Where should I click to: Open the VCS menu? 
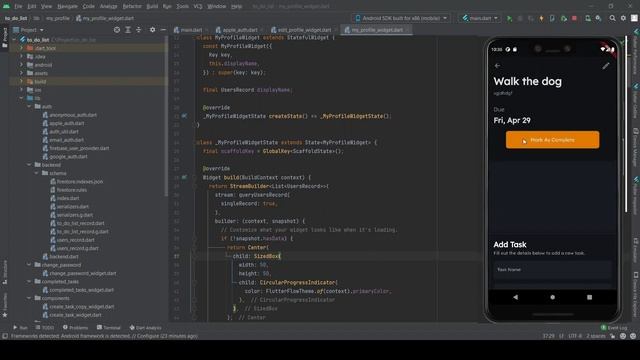[198, 7]
